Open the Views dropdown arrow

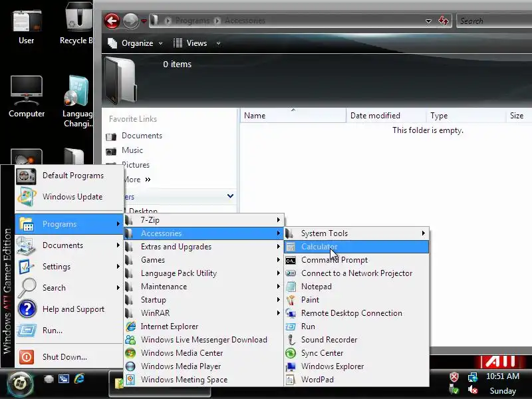pyautogui.click(x=219, y=43)
